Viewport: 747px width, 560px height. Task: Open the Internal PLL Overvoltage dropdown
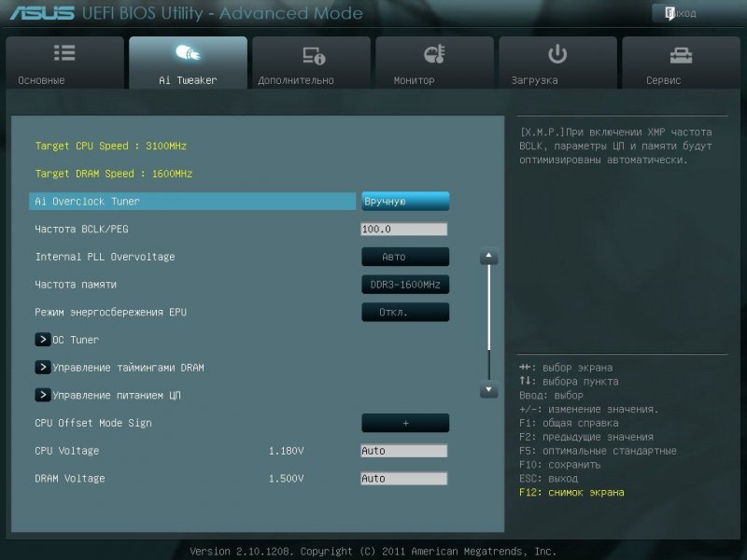click(405, 257)
